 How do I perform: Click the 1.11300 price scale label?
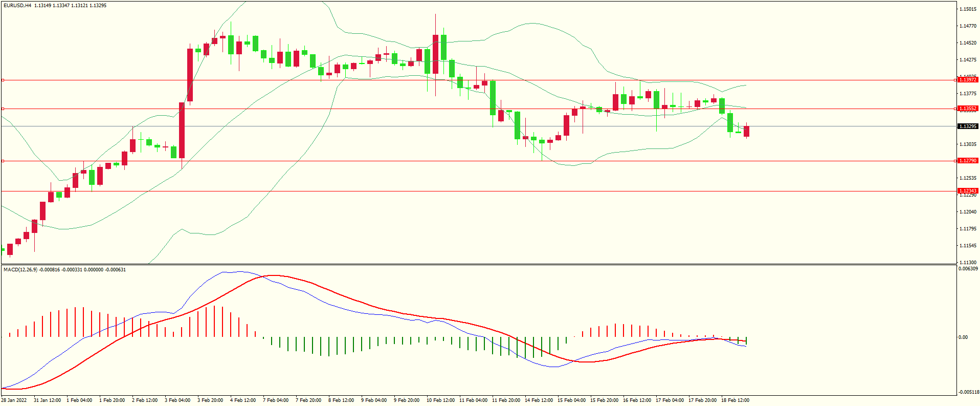pos(968,262)
